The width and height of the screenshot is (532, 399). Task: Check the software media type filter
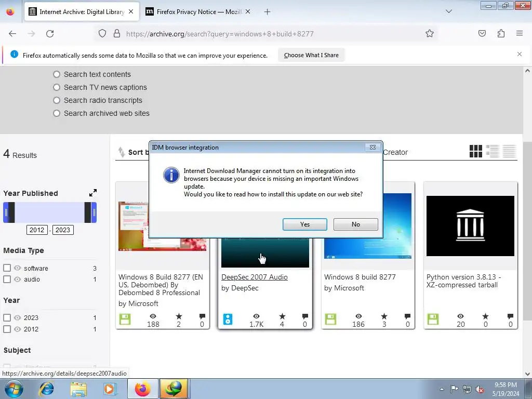pyautogui.click(x=7, y=268)
